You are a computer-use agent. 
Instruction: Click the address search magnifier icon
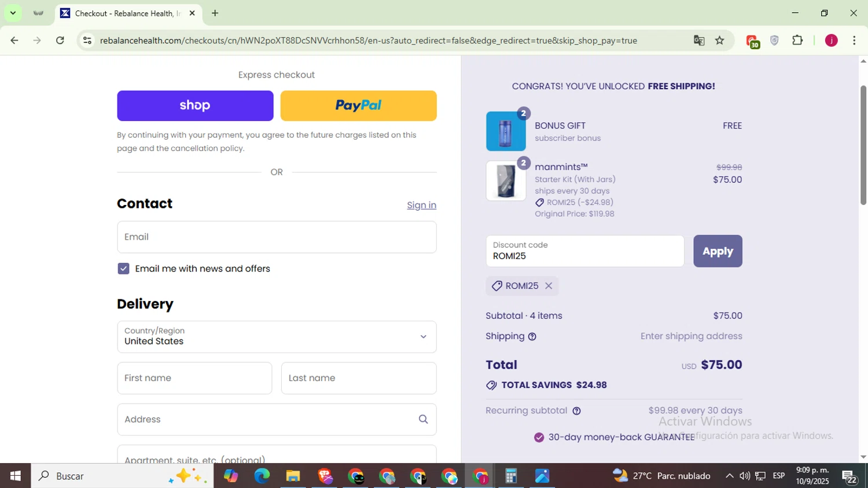(x=423, y=419)
